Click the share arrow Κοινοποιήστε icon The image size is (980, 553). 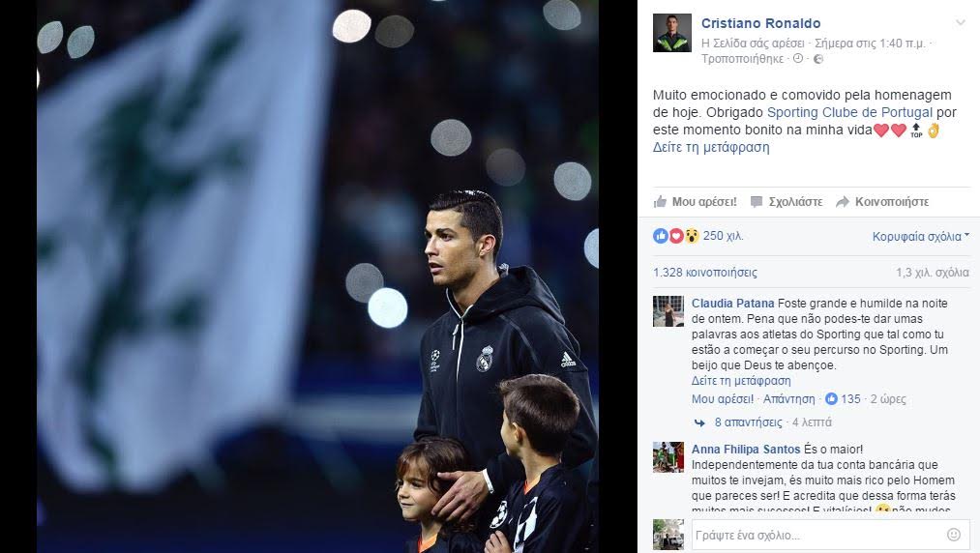pyautogui.click(x=843, y=201)
